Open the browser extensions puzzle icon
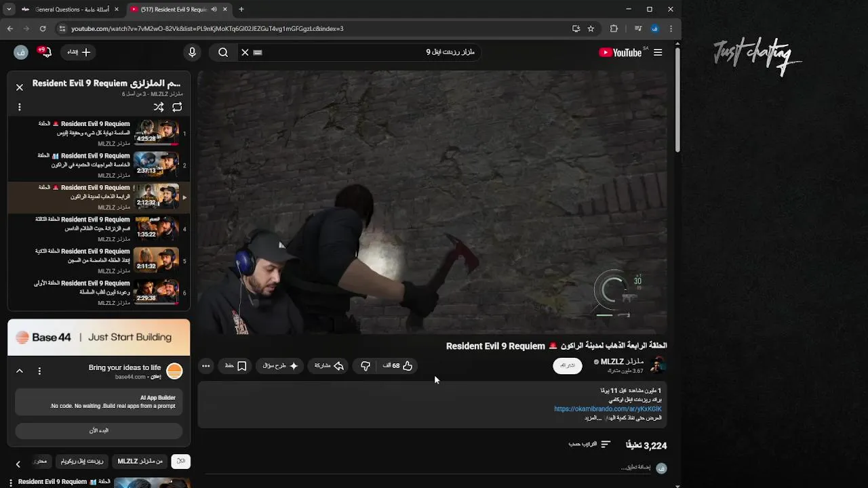The height and width of the screenshot is (488, 868). (614, 28)
